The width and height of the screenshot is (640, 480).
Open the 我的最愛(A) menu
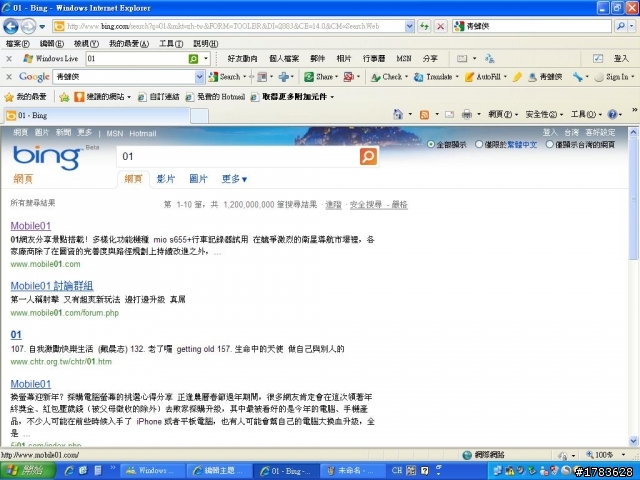(x=129, y=44)
